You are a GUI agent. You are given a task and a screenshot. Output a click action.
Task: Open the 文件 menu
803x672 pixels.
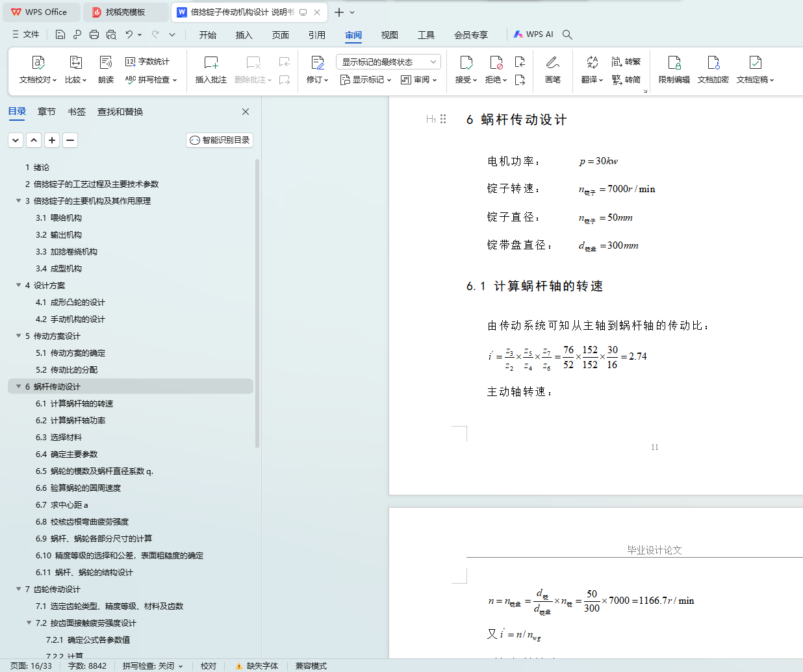click(x=26, y=34)
